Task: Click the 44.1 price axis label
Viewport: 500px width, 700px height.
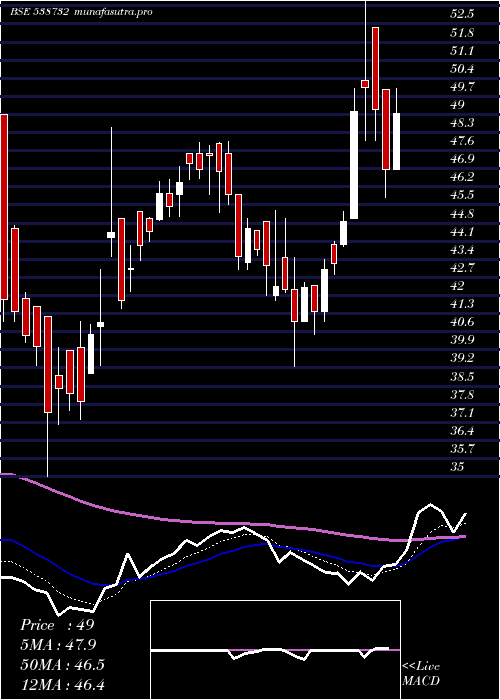Action: tap(462, 232)
